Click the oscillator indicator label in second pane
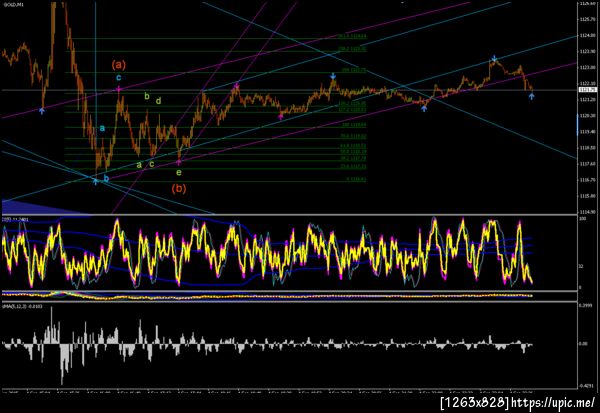 click(15, 220)
